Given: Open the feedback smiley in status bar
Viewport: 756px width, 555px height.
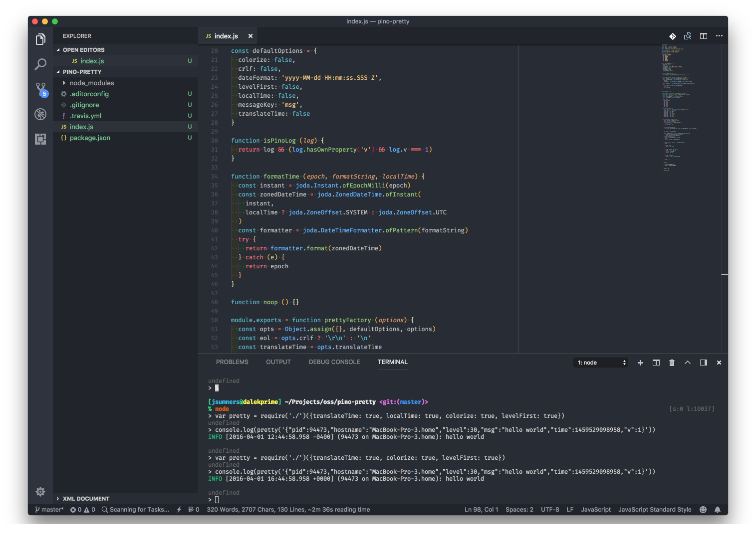Looking at the screenshot, I should [703, 510].
